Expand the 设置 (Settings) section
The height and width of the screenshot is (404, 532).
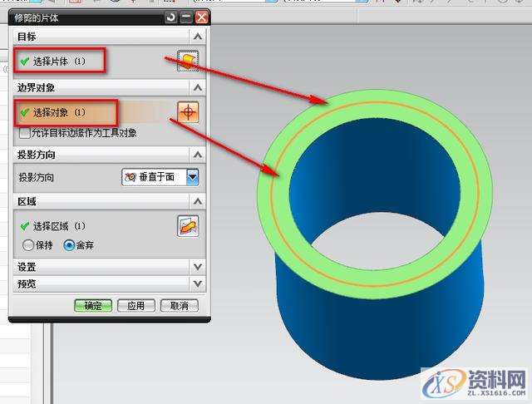tap(197, 267)
